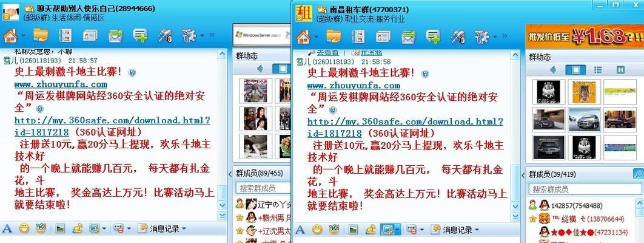The width and height of the screenshot is (644, 243).
Task: Capture screenshot icon in left chat window
Action: point(95,228)
